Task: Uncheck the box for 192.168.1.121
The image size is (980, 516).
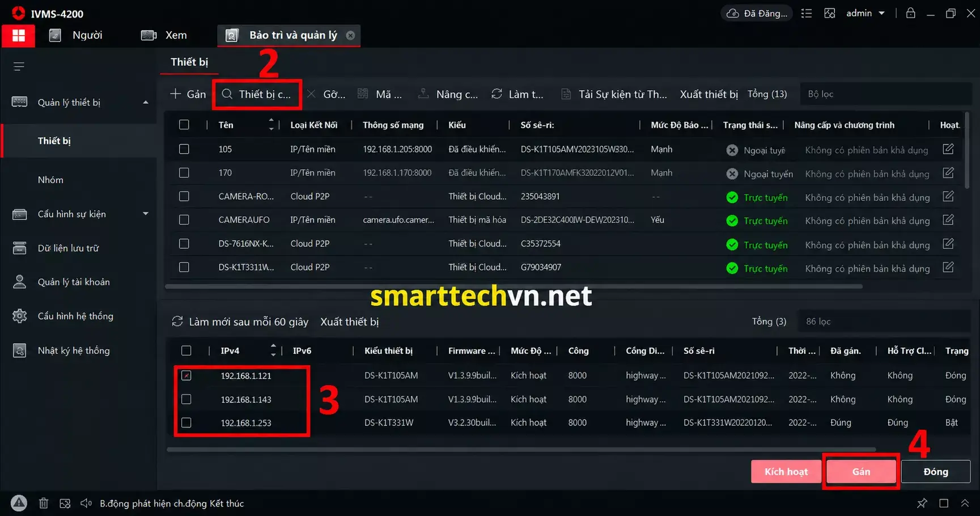Action: (x=186, y=375)
